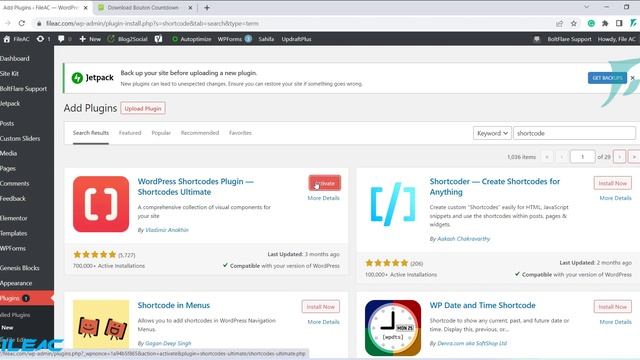Open author Vladimir Anokhin link
The width and height of the screenshot is (640, 360).
click(x=167, y=230)
